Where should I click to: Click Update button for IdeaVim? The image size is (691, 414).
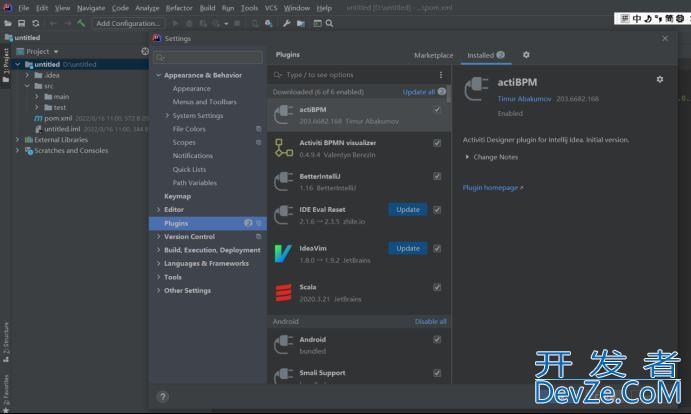click(x=408, y=249)
